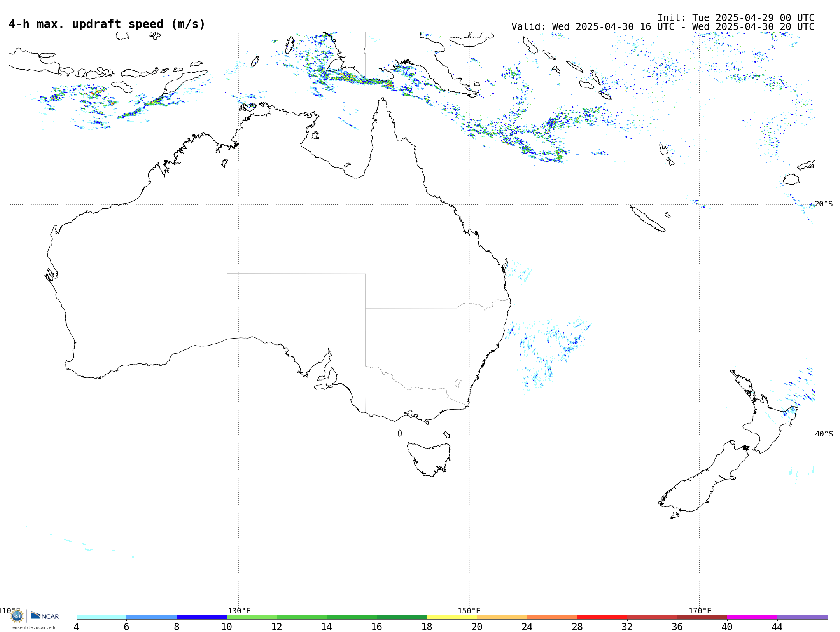Click the NSF logo emblem
The width and height of the screenshot is (840, 632).
click(17, 616)
